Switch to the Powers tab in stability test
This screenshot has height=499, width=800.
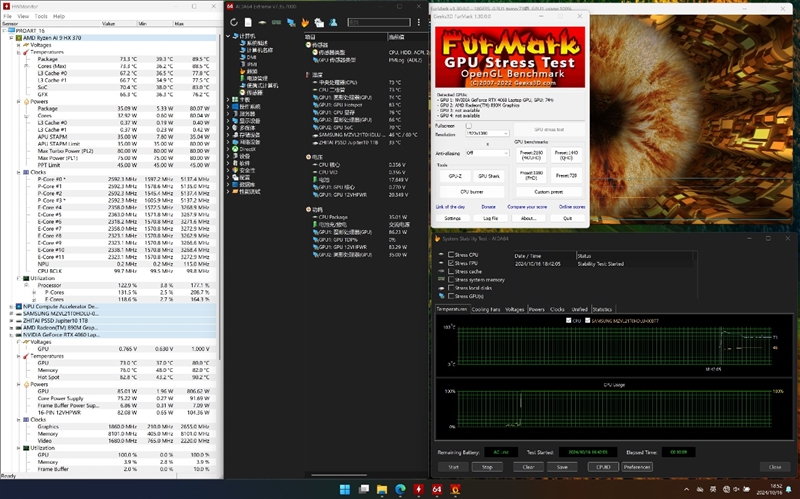pos(537,309)
